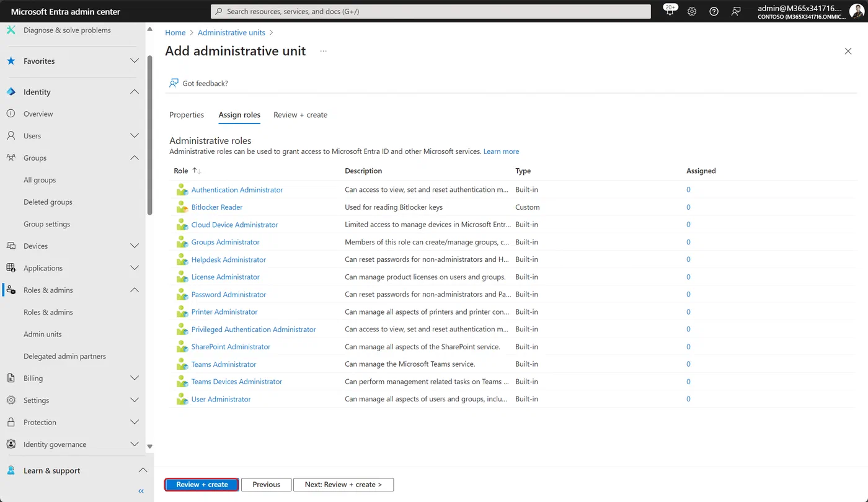Collapse the Groups menu chevron
Screen dimensions: 868x502
(135, 158)
